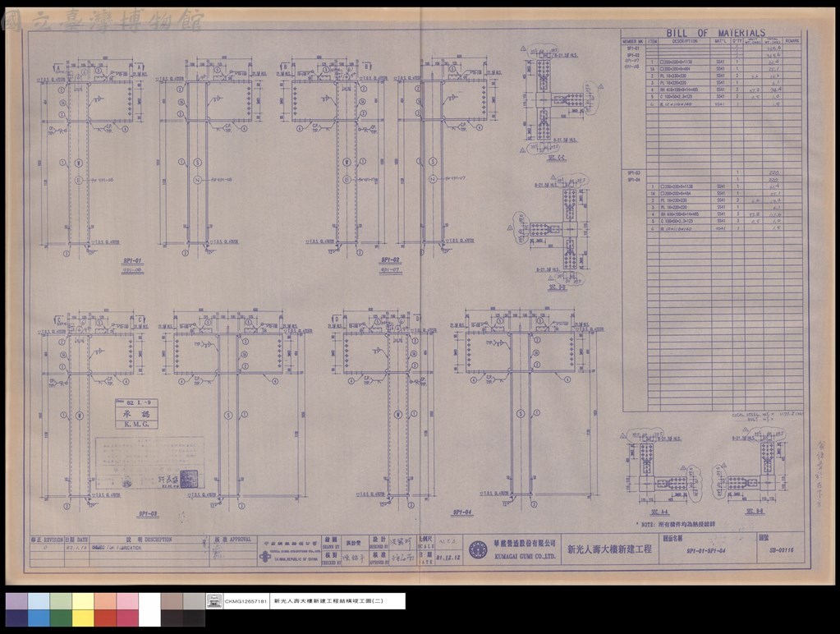Click the Kumagai Gumi circular company logo
Screen dimensions: 840x634
coord(478,549)
